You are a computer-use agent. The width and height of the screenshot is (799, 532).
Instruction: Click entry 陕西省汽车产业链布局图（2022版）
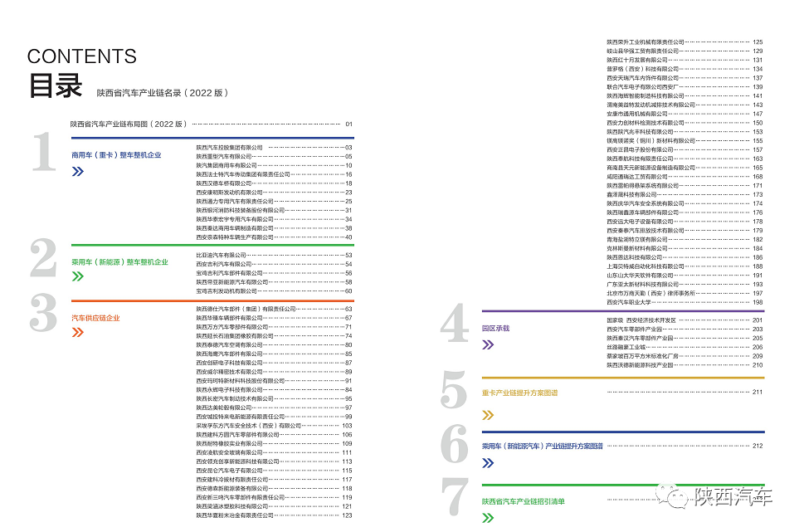click(x=129, y=124)
